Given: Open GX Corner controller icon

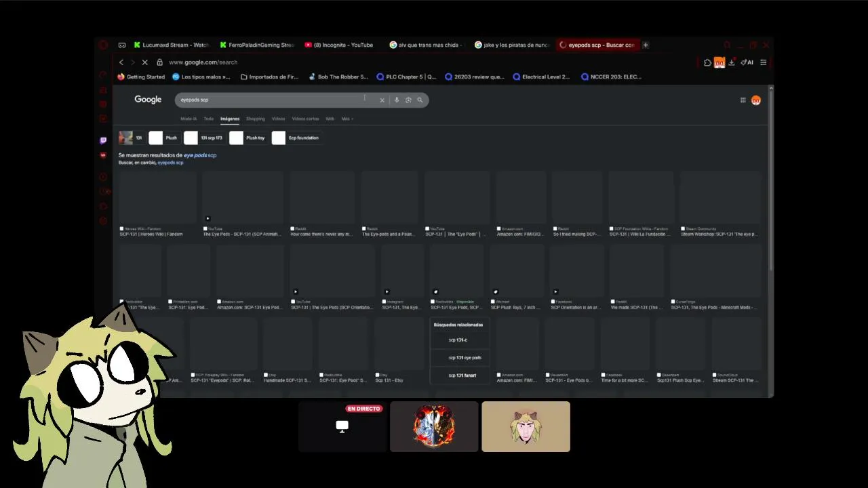Looking at the screenshot, I should pyautogui.click(x=122, y=45).
